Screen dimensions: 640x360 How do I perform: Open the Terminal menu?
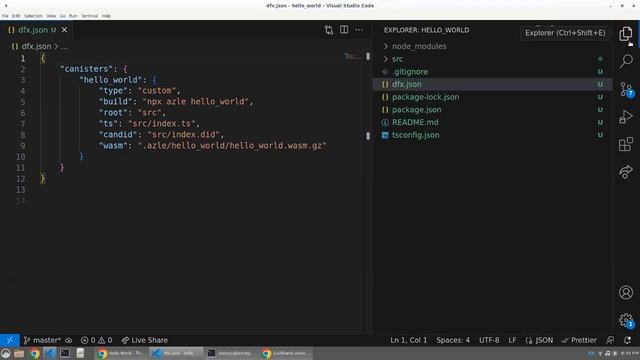[x=89, y=16]
